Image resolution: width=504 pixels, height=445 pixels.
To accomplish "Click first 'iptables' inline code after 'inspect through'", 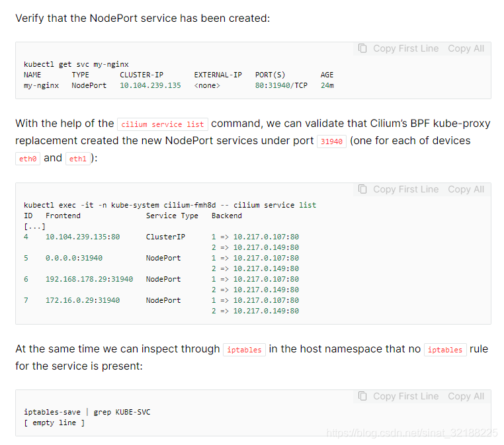I will coord(244,350).
